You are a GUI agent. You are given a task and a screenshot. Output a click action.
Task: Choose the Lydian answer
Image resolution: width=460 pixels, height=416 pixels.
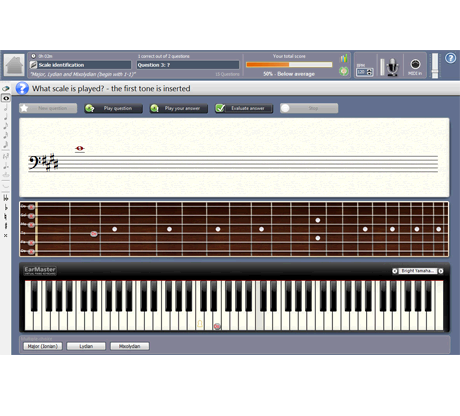click(86, 346)
